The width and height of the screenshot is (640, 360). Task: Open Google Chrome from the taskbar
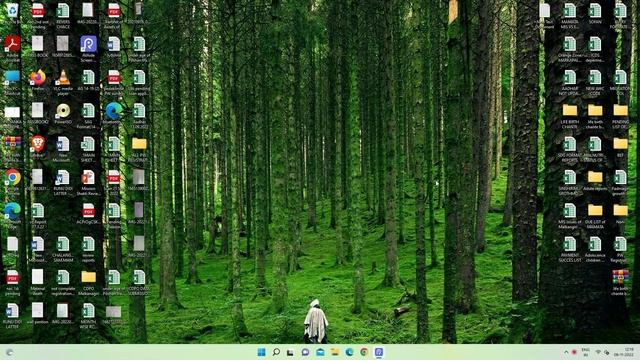(x=364, y=352)
